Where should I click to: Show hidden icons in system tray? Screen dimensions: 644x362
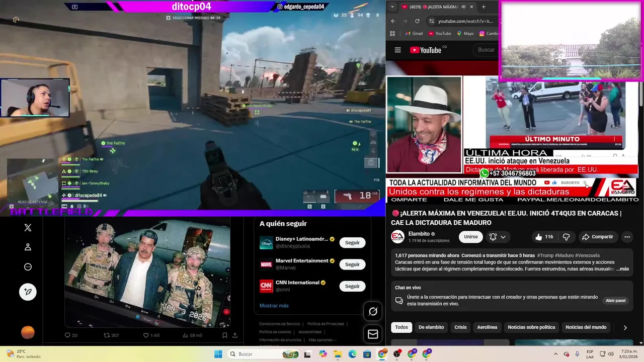tap(555, 354)
